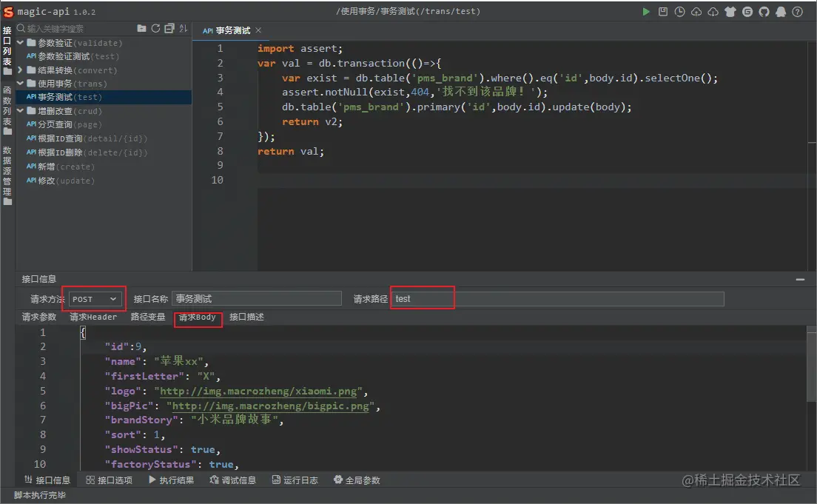This screenshot has width=817, height=504.
Task: Open the 接口信息 bottom tab
Action: (x=47, y=480)
